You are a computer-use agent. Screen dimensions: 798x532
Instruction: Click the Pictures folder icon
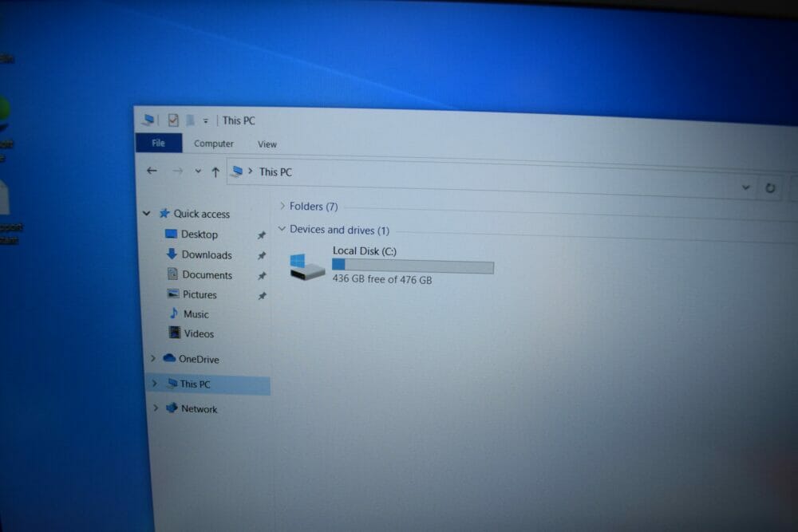[x=173, y=294]
